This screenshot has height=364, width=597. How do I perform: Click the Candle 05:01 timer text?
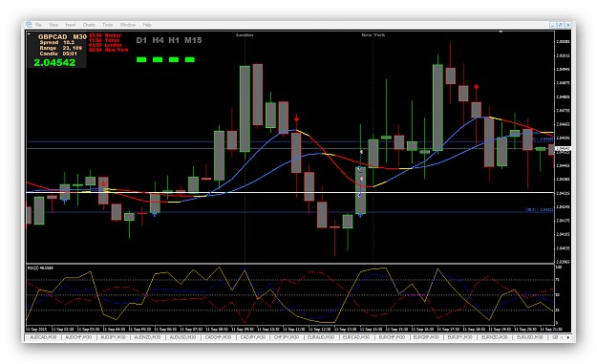58,54
